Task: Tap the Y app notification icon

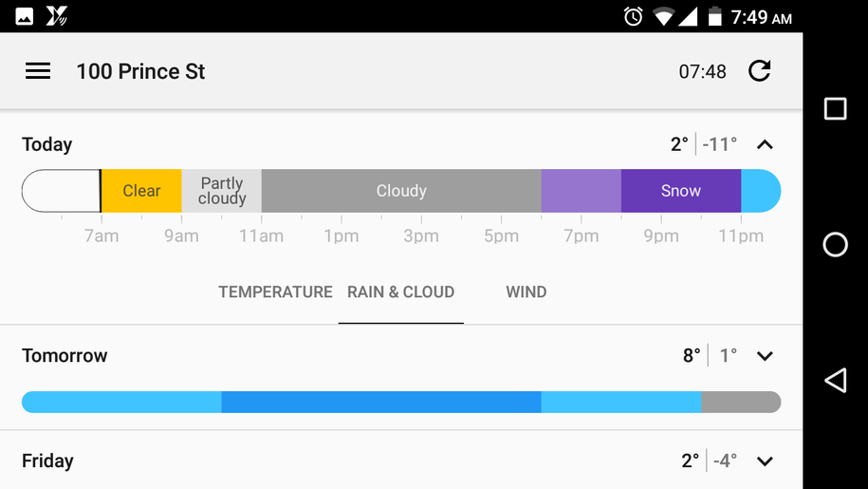Action: click(56, 16)
